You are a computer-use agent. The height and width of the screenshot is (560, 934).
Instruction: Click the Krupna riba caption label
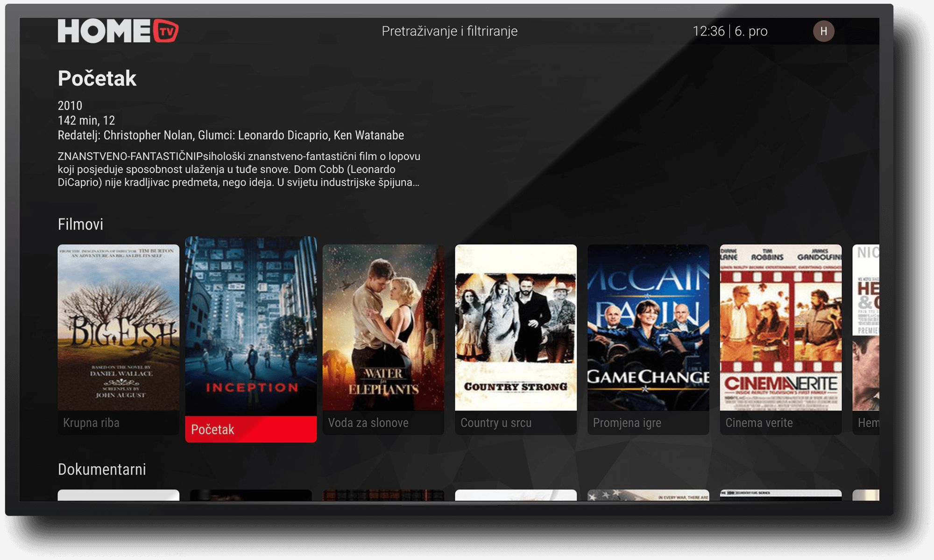pyautogui.click(x=92, y=423)
